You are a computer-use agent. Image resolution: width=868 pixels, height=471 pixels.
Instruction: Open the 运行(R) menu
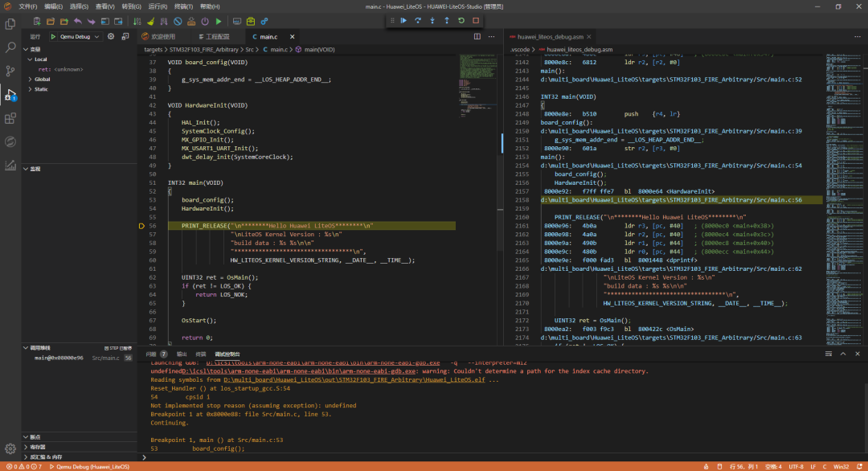coord(156,6)
